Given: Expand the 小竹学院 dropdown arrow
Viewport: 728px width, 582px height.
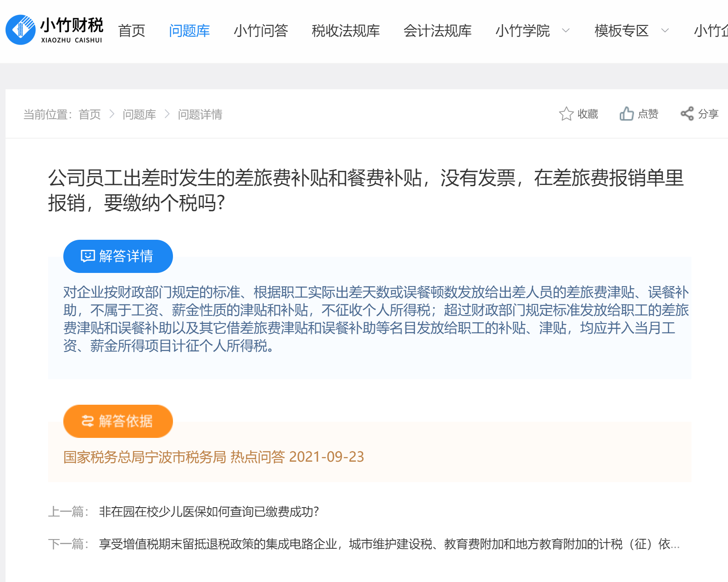Looking at the screenshot, I should [x=566, y=31].
